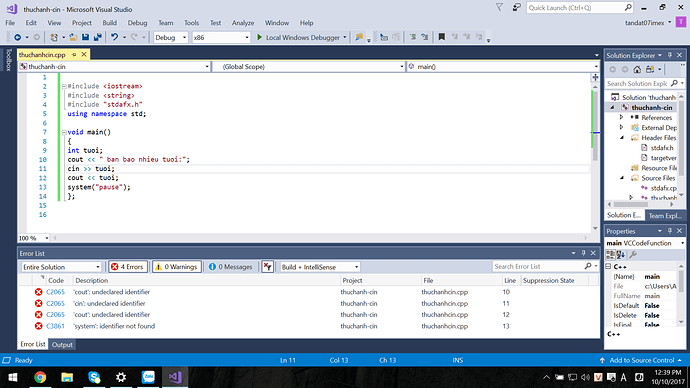Collapse the #include region at line 2

click(x=64, y=87)
